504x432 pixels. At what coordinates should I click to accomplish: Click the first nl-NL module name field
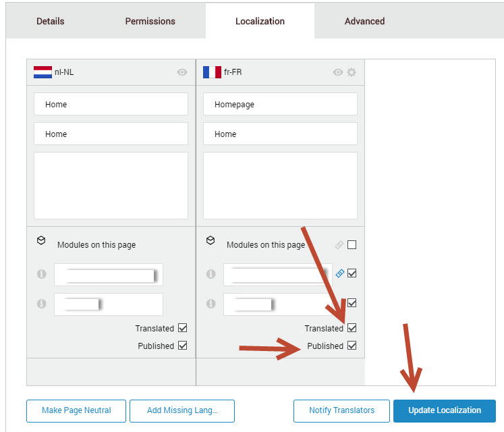(x=109, y=275)
